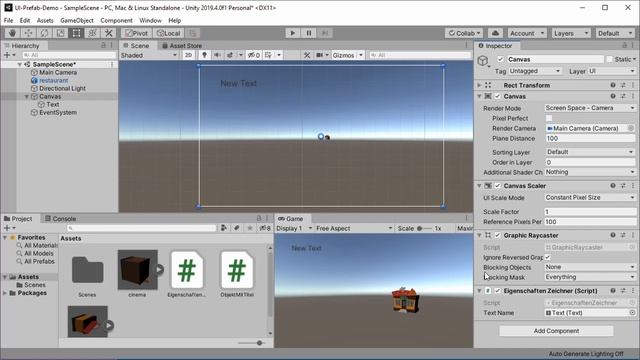The width and height of the screenshot is (640, 360).
Task: Open Graphic Raycaster help icon
Action: click(x=613, y=236)
